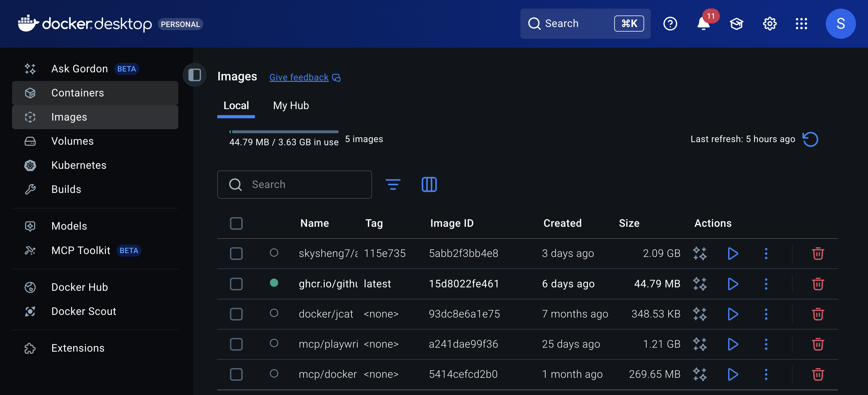The width and height of the screenshot is (868, 395).
Task: Open more actions for ghcr.io image
Action: click(766, 284)
